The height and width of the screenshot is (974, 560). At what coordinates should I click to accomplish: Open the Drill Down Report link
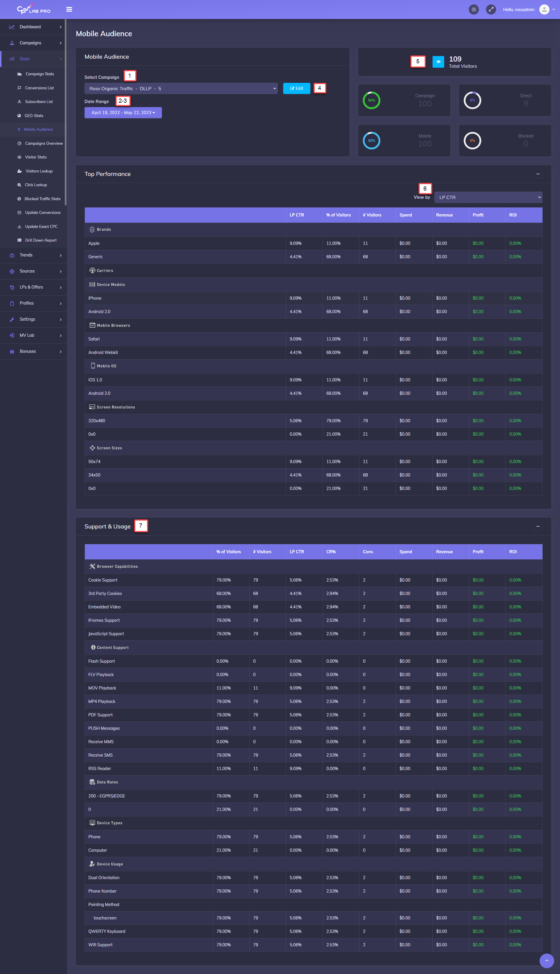tap(40, 240)
